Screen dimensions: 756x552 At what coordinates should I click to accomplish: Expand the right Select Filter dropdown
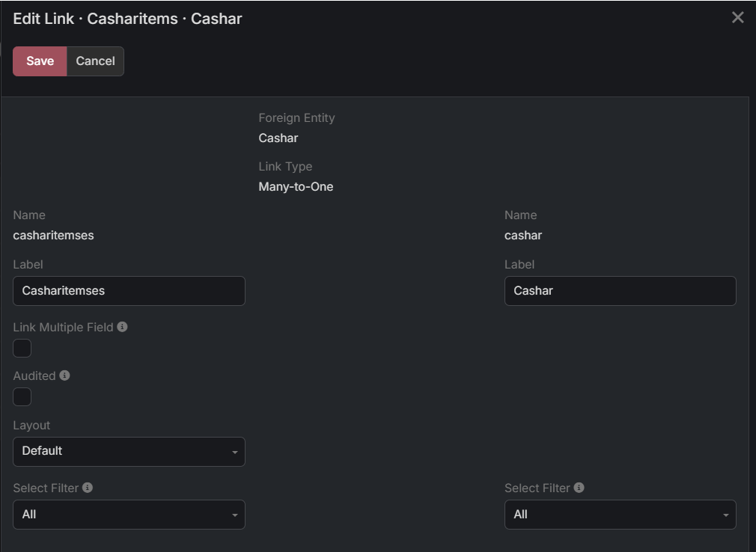pos(620,515)
